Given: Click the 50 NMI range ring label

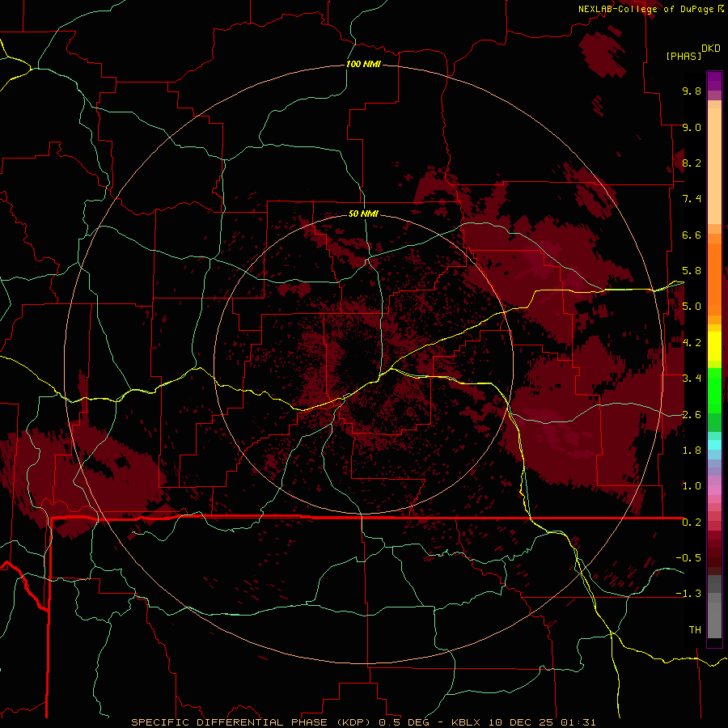Looking at the screenshot, I should (363, 214).
